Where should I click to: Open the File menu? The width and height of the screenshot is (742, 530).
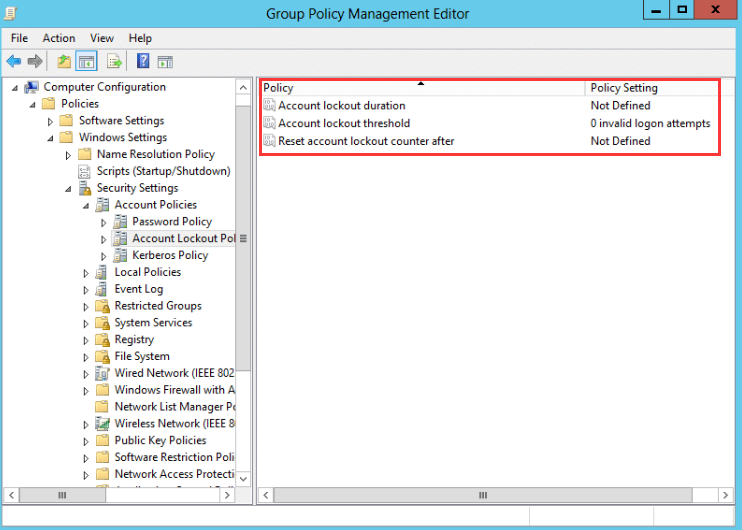tap(19, 38)
